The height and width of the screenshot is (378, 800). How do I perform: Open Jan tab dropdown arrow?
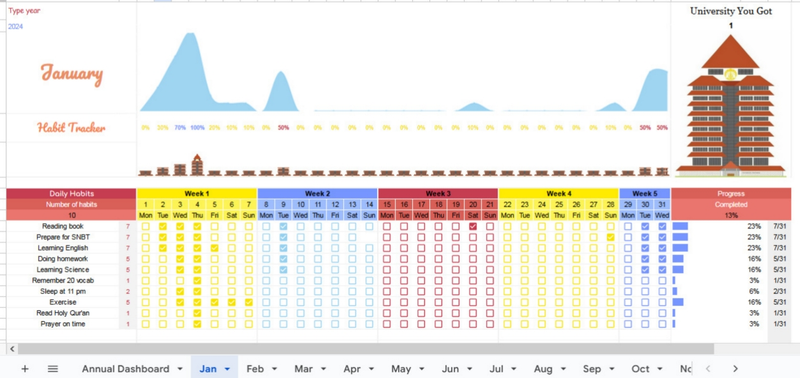coord(228,369)
